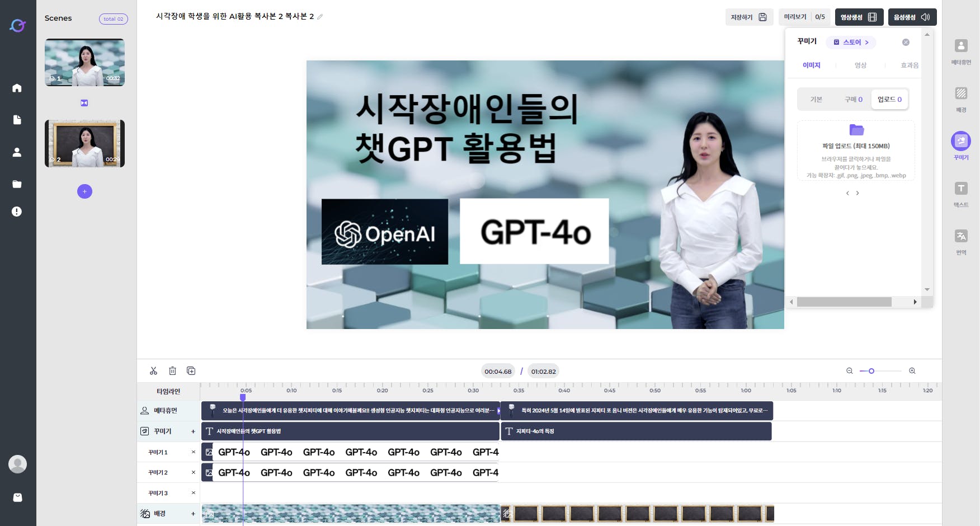Open the 텍스트 panel on right sidebar
This screenshot has height=526, width=980.
961,194
